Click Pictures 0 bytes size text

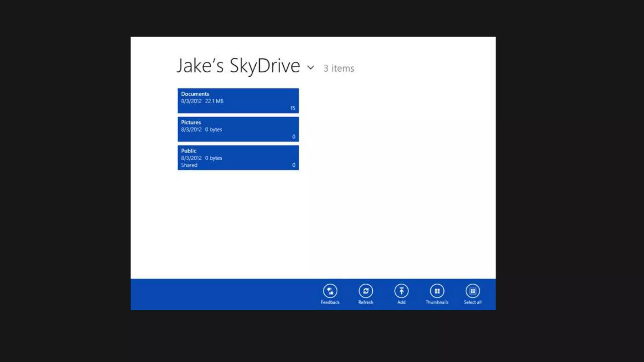click(x=214, y=129)
